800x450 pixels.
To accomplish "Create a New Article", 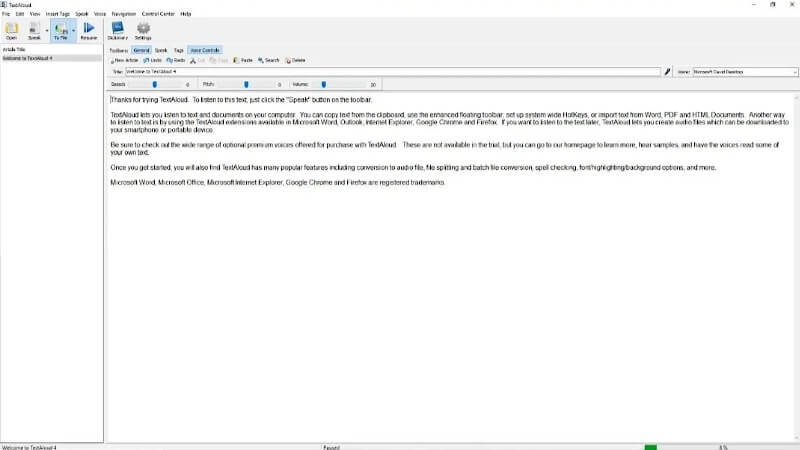I will click(x=124, y=60).
